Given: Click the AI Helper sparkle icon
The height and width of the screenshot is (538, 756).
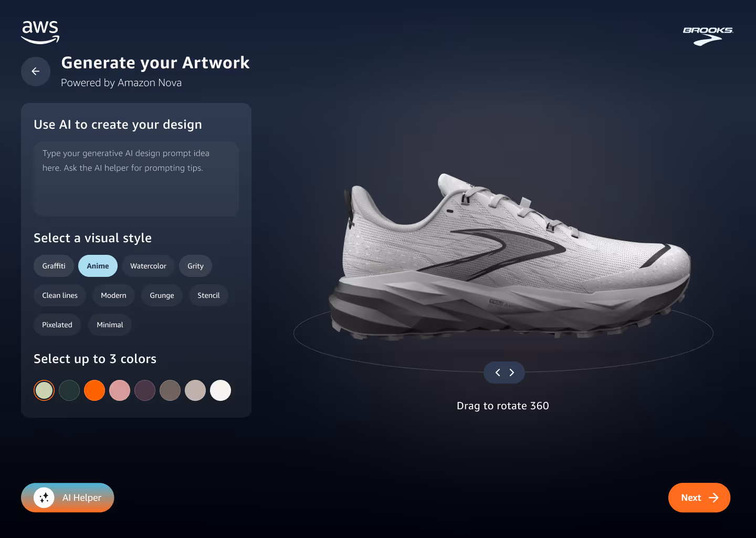Looking at the screenshot, I should point(44,498).
